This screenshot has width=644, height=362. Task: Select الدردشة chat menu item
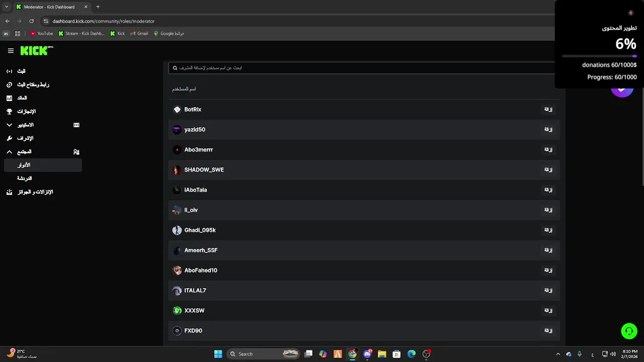pos(25,178)
